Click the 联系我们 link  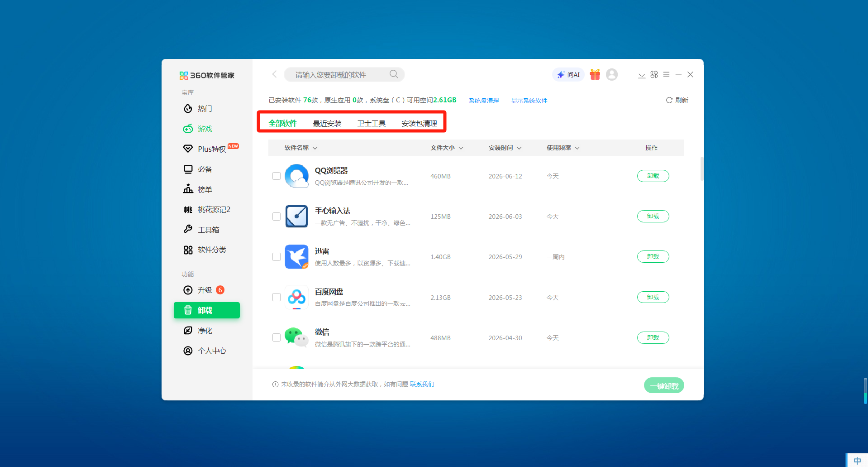tap(422, 384)
